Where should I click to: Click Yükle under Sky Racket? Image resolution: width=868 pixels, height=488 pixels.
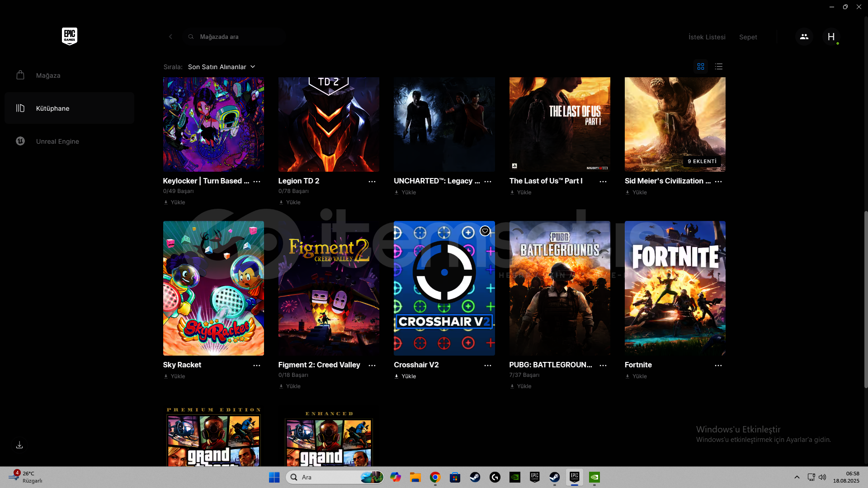[175, 376]
